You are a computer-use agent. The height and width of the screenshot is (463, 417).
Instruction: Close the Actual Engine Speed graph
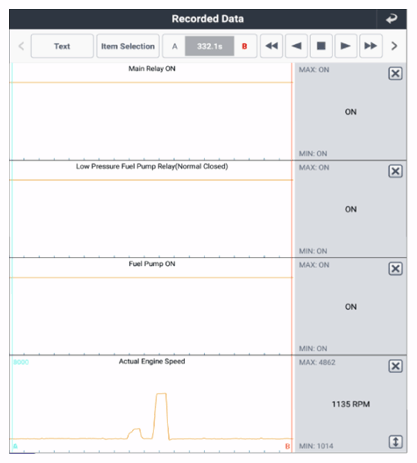click(395, 366)
